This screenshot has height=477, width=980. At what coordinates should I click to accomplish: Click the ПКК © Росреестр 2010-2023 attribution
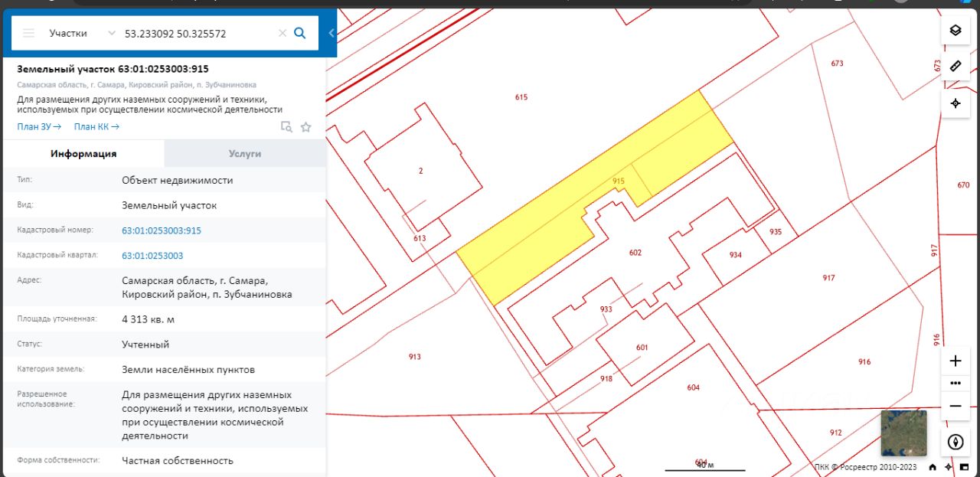point(865,467)
